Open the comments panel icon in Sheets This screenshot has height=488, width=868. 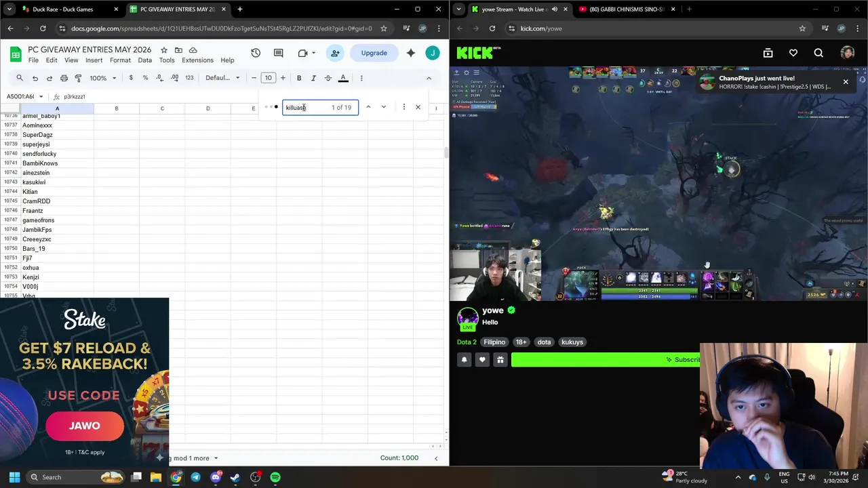tap(278, 53)
